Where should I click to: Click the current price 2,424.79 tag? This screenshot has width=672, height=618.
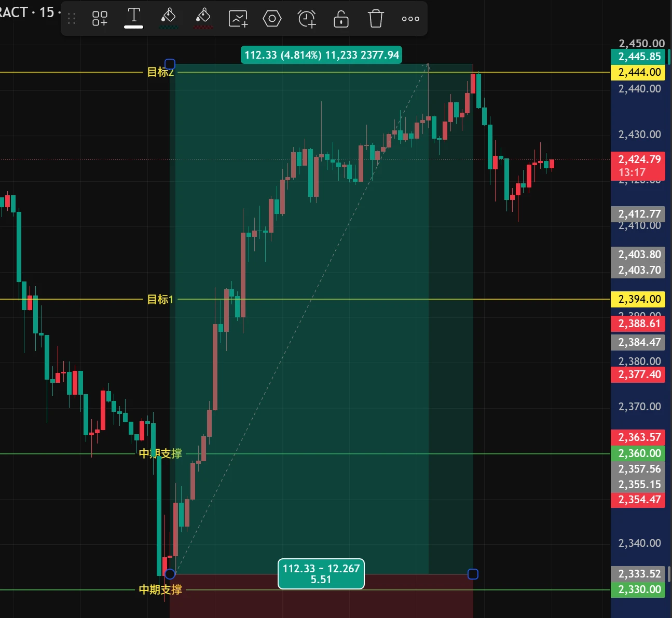[638, 166]
